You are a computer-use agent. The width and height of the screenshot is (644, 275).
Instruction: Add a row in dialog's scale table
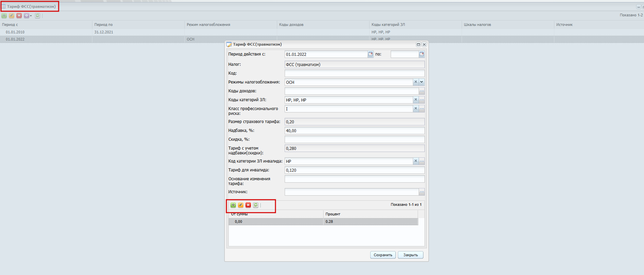(233, 205)
